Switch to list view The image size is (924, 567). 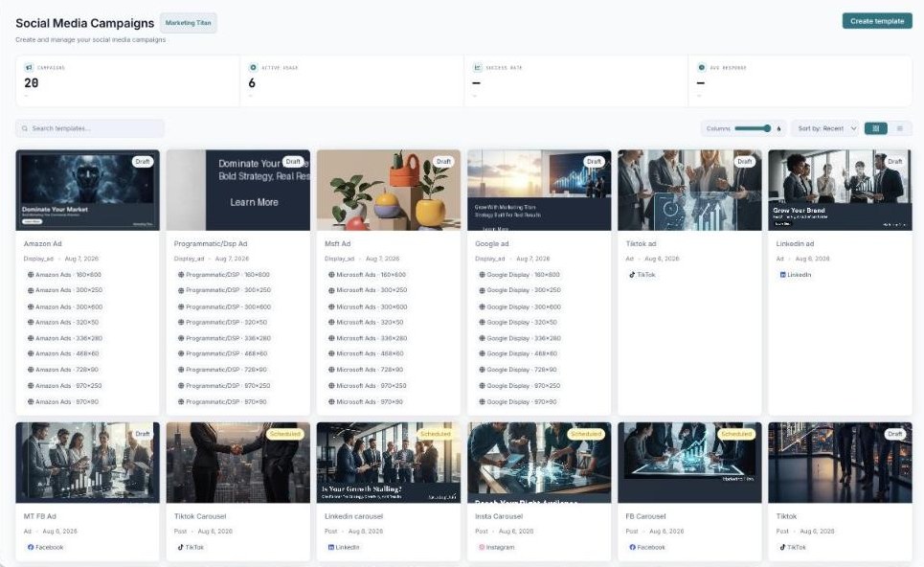pos(899,128)
